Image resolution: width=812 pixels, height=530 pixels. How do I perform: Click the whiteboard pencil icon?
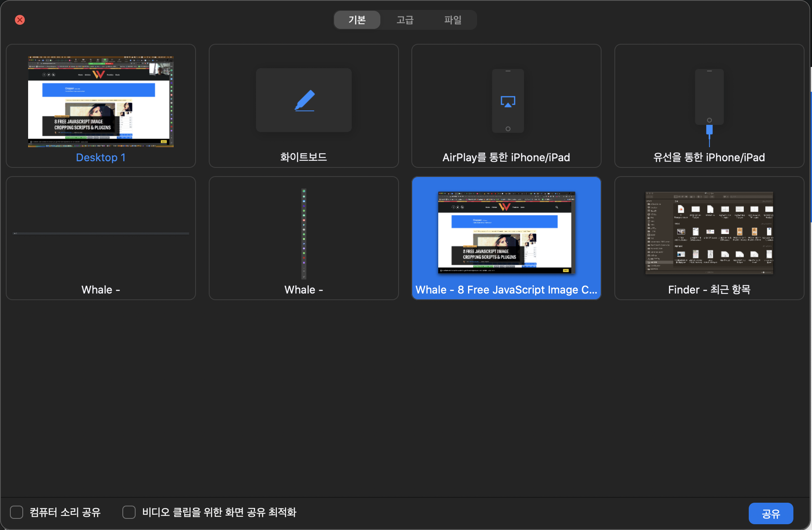[304, 100]
